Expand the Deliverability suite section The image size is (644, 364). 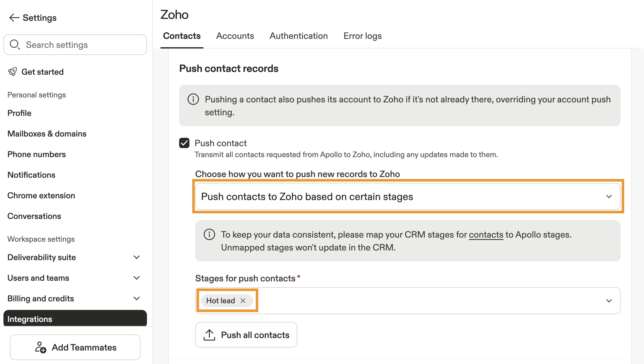click(x=136, y=257)
